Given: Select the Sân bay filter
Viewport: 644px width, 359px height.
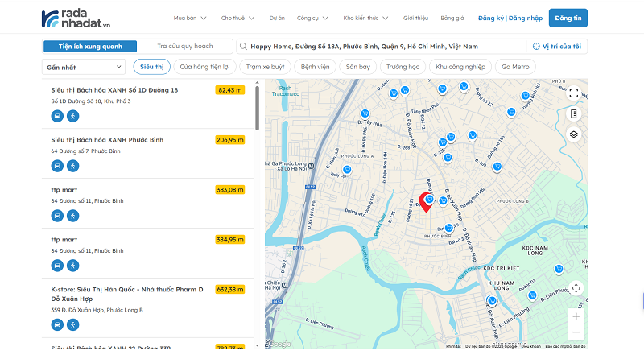Looking at the screenshot, I should tap(357, 67).
